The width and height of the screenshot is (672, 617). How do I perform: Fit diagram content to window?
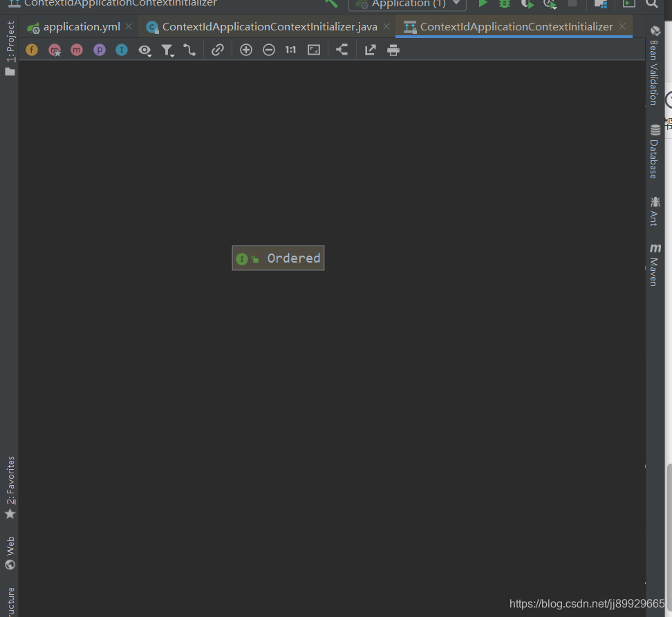314,50
